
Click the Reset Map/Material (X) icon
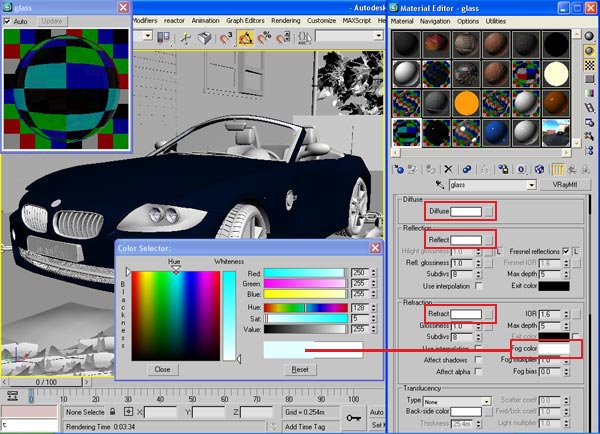click(x=448, y=169)
